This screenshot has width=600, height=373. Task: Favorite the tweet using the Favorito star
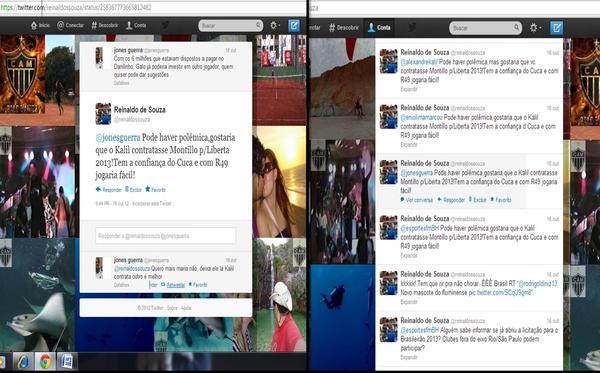pos(155,189)
